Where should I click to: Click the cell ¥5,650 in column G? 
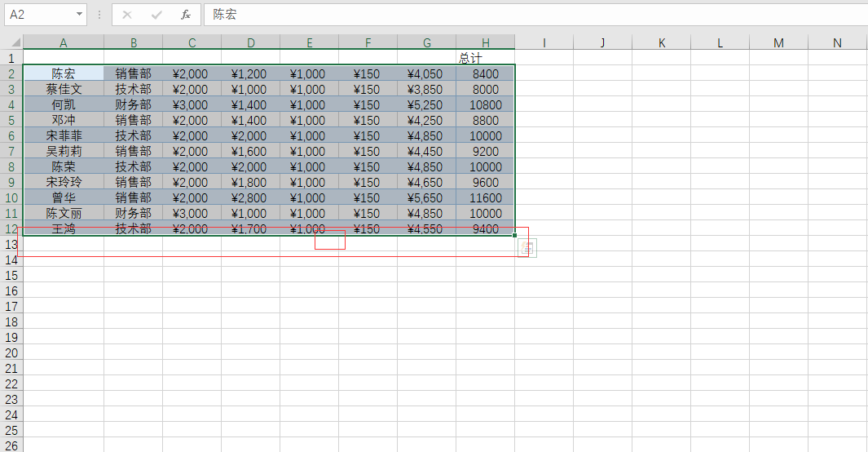click(x=427, y=197)
